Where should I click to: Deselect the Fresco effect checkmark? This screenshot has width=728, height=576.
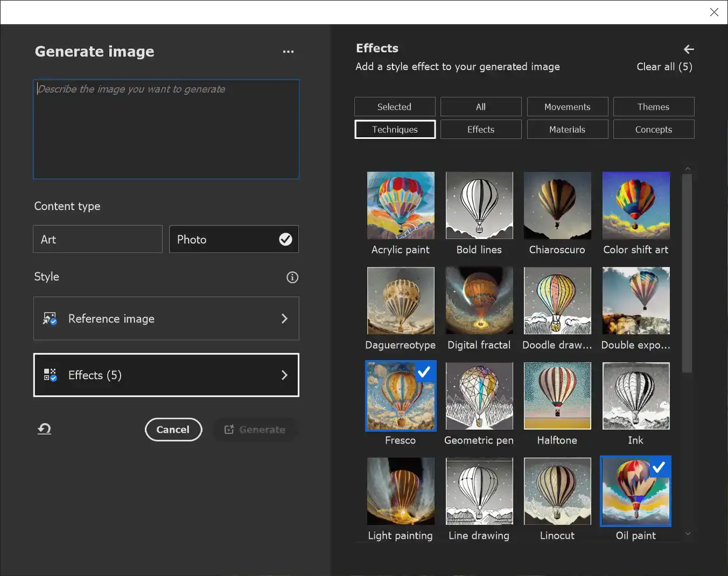[x=424, y=371]
